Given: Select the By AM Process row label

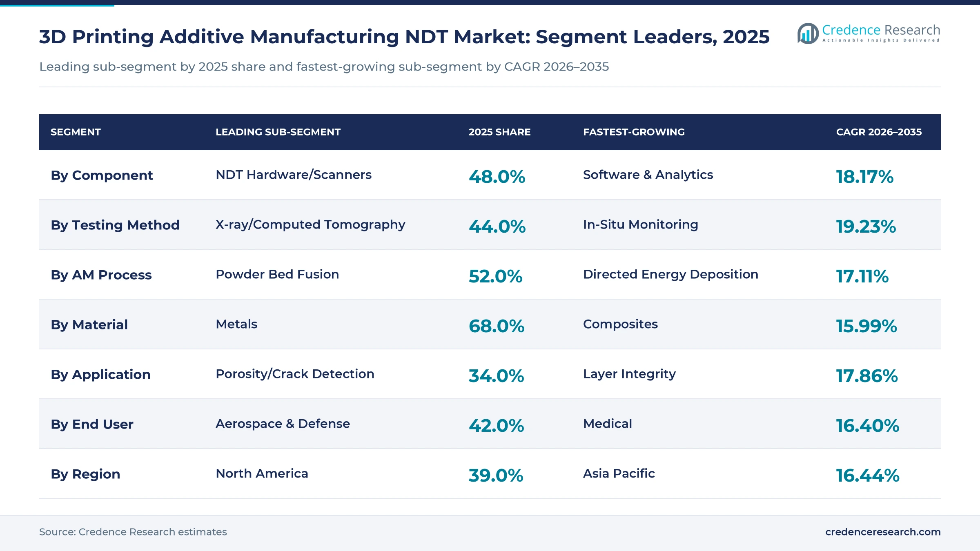Looking at the screenshot, I should 101,275.
